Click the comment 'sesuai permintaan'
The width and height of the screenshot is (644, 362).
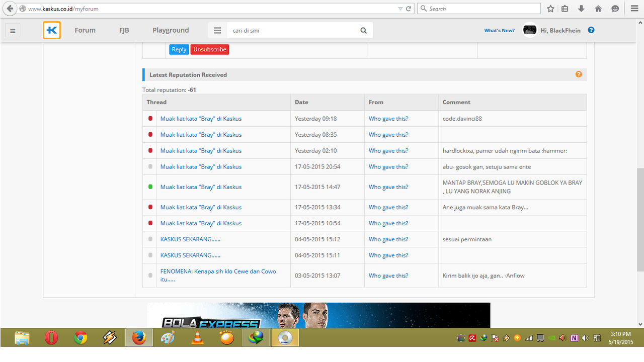click(467, 239)
